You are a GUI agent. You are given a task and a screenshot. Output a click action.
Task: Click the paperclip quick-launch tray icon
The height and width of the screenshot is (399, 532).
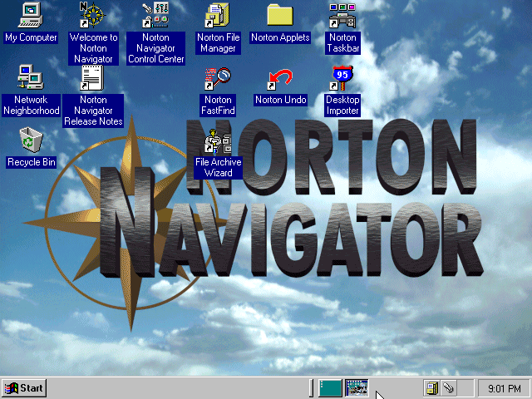point(448,388)
